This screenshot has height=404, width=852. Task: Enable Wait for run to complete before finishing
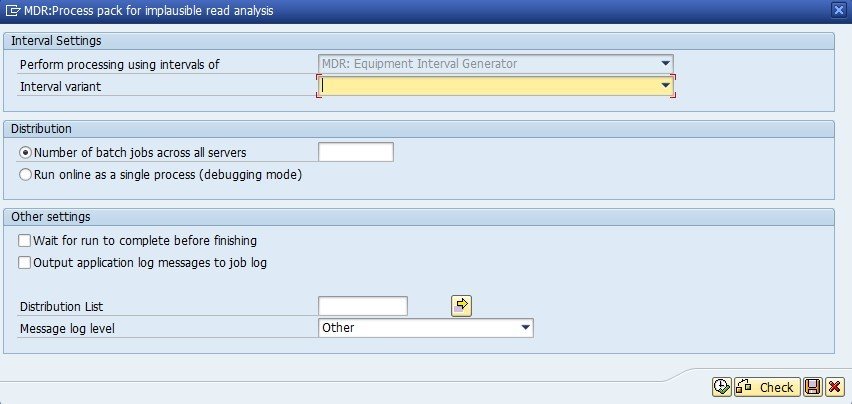click(x=24, y=241)
